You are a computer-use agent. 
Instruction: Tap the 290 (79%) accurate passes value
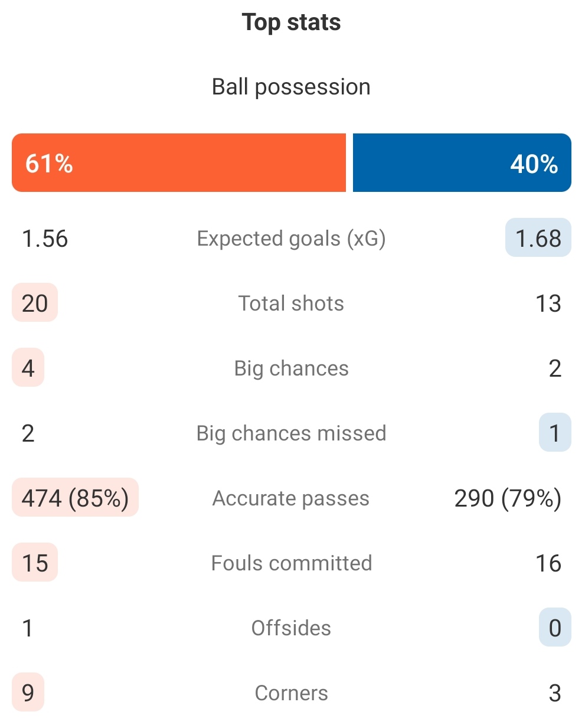(508, 498)
